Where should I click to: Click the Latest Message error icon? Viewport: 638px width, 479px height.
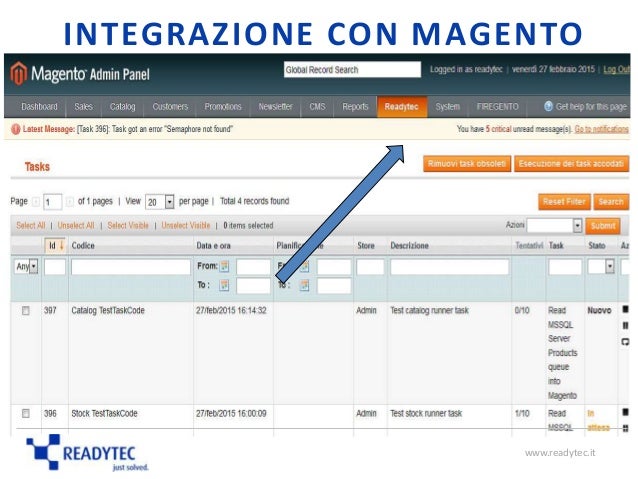click(x=16, y=129)
